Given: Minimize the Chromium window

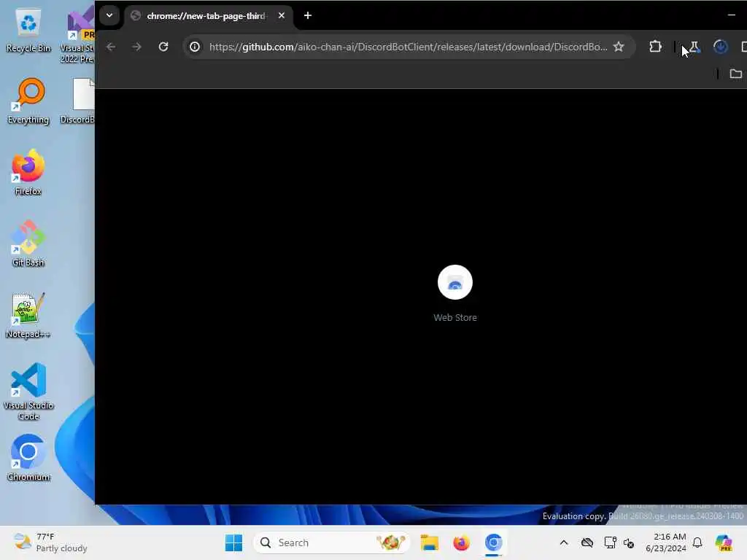Looking at the screenshot, I should click(731, 15).
